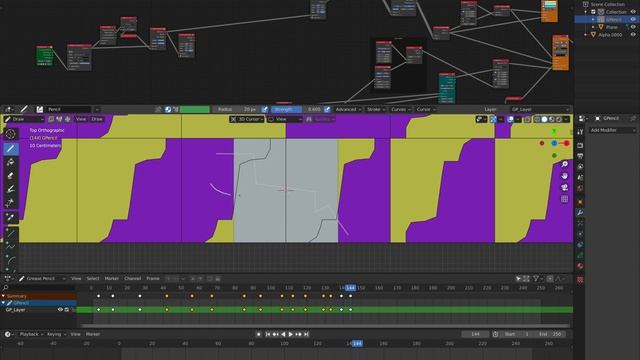Viewport: 640px width, 360px height.
Task: Click End frame field 250
Action: [550, 334]
